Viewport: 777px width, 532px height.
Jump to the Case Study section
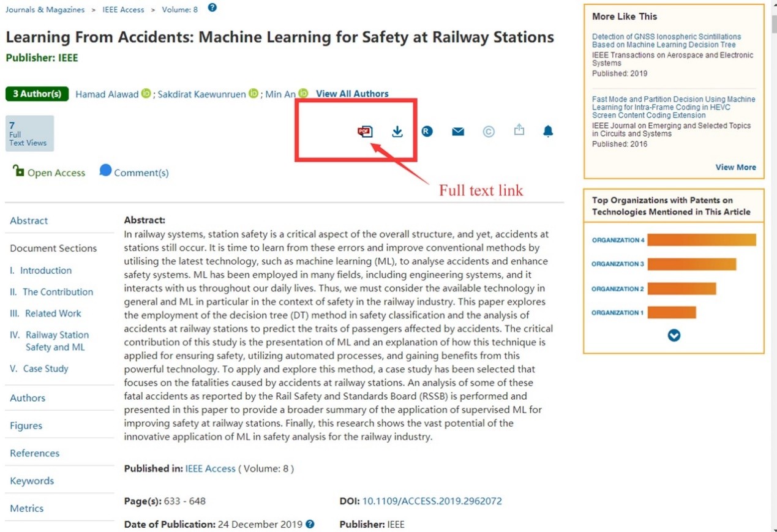pos(45,369)
